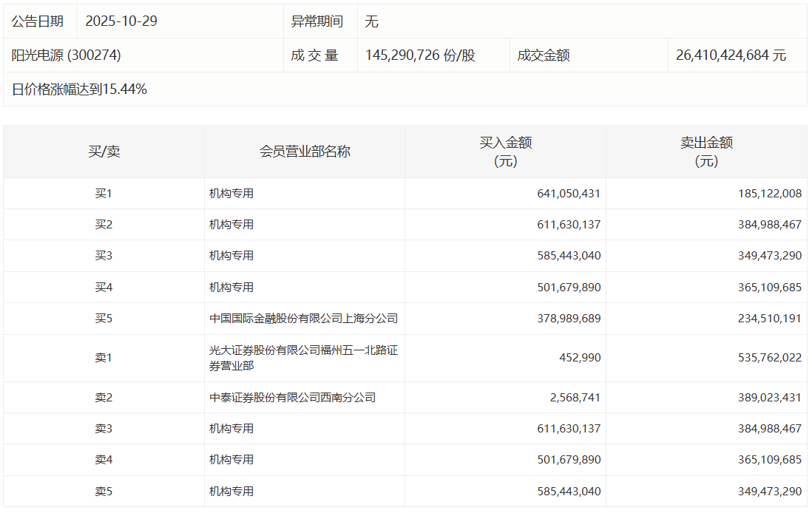Click the 买/卖 column header
The height and width of the screenshot is (516, 812).
(104, 152)
